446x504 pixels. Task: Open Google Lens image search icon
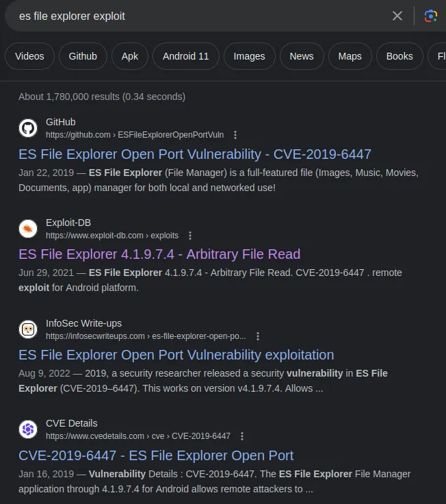[430, 16]
